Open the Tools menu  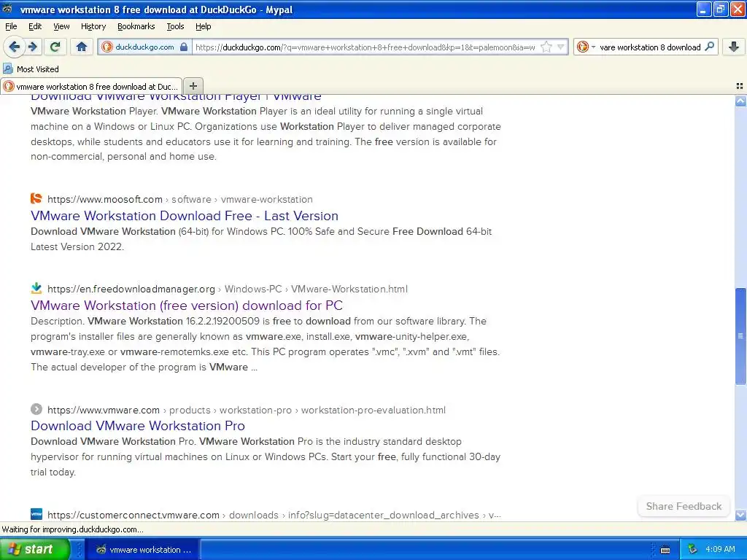point(175,26)
